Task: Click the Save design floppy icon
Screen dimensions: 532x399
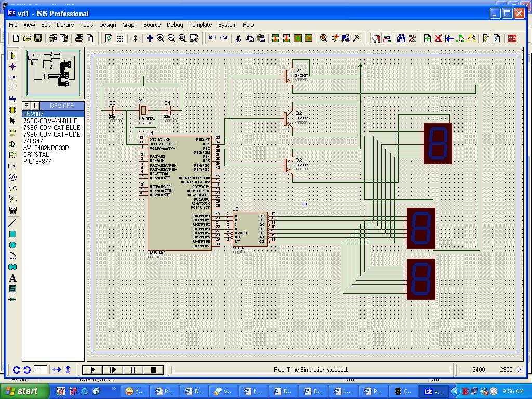Action: 38,38
